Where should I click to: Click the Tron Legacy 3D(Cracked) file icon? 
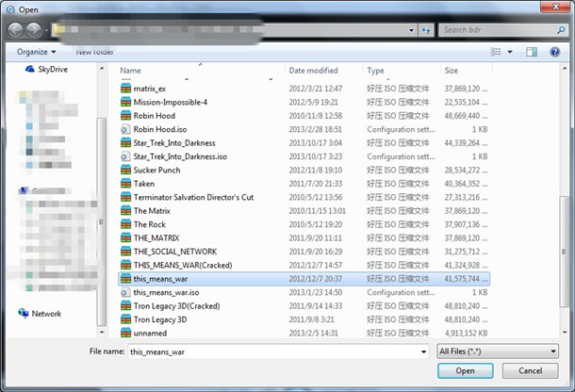click(125, 306)
